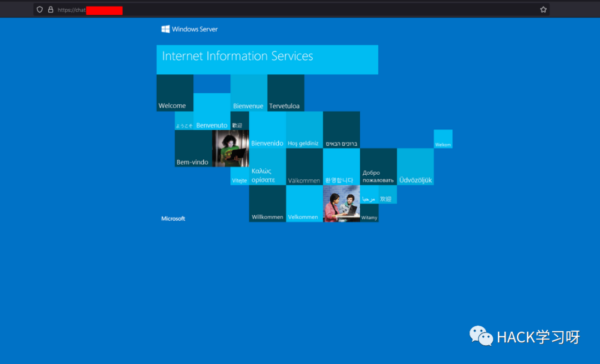Select the "Vítejte" tile
This screenshot has height=364, width=600.
(239, 176)
